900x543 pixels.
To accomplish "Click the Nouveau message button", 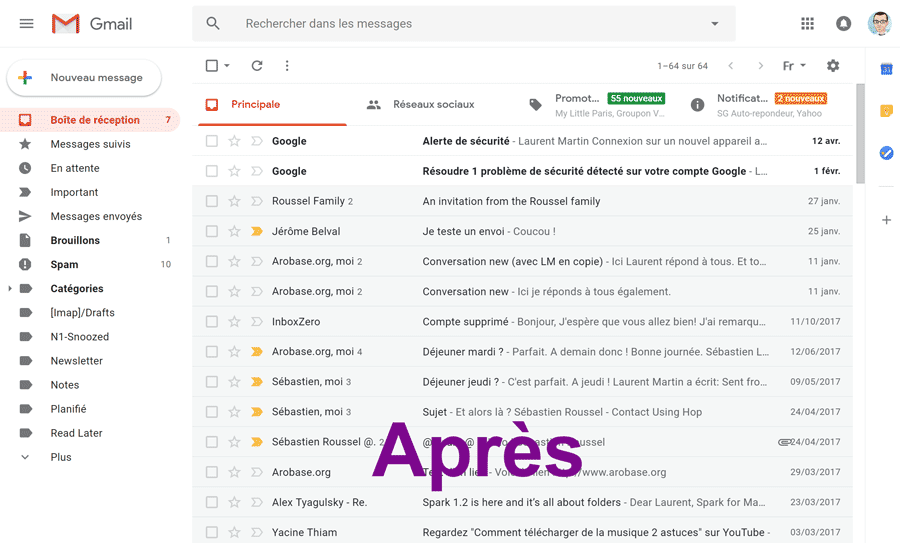I will (84, 78).
